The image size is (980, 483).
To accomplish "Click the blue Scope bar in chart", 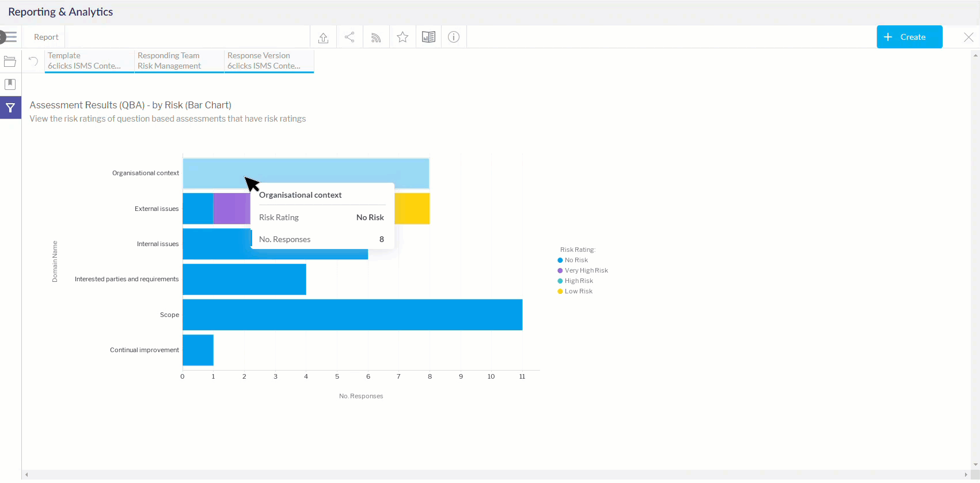I will (x=352, y=315).
